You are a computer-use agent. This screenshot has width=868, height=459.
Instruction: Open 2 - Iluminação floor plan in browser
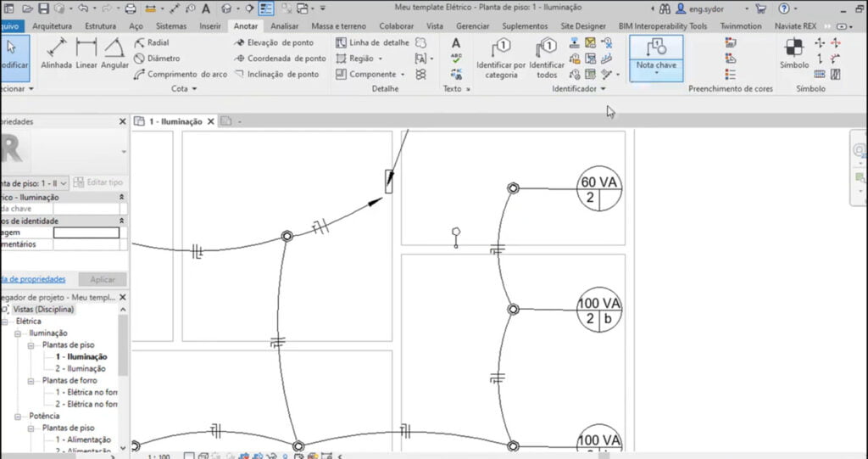81,368
